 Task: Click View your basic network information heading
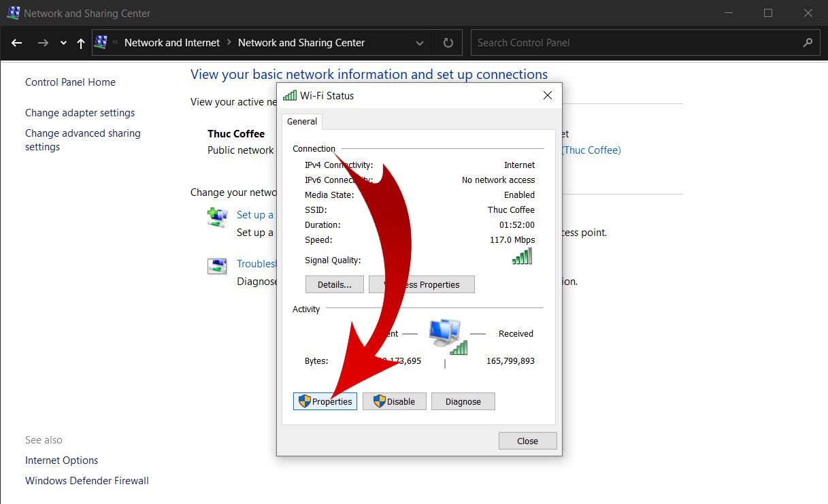pyautogui.click(x=369, y=75)
